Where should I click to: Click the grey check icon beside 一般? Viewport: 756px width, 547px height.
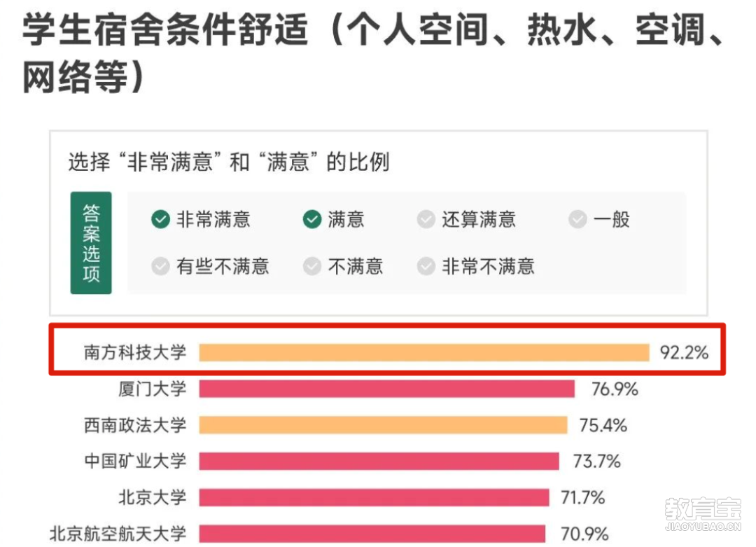[577, 219]
